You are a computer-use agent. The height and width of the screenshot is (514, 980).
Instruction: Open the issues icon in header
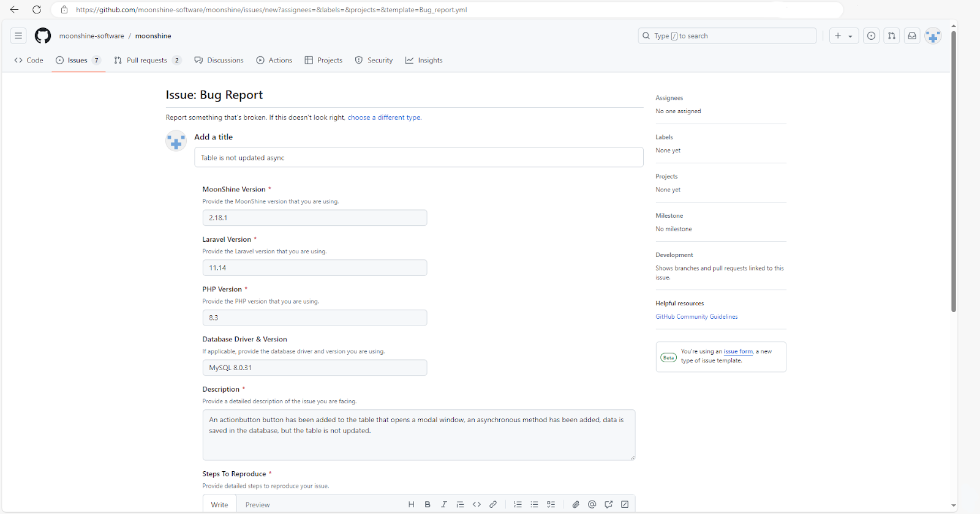pyautogui.click(x=872, y=35)
